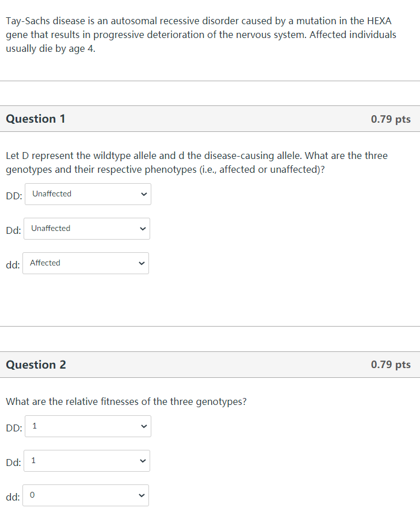Open the dd dropdown showing Affected

[86, 263]
